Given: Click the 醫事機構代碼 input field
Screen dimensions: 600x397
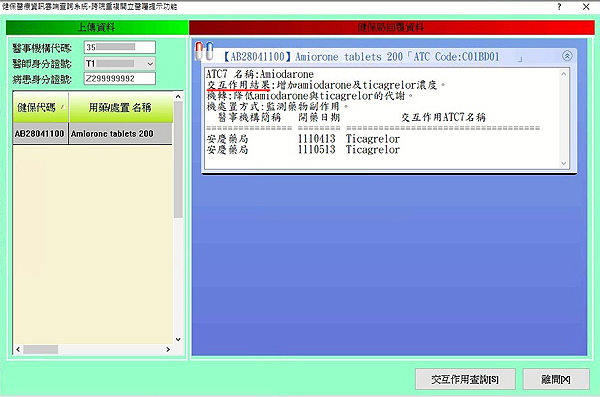Looking at the screenshot, I should pyautogui.click(x=120, y=47).
